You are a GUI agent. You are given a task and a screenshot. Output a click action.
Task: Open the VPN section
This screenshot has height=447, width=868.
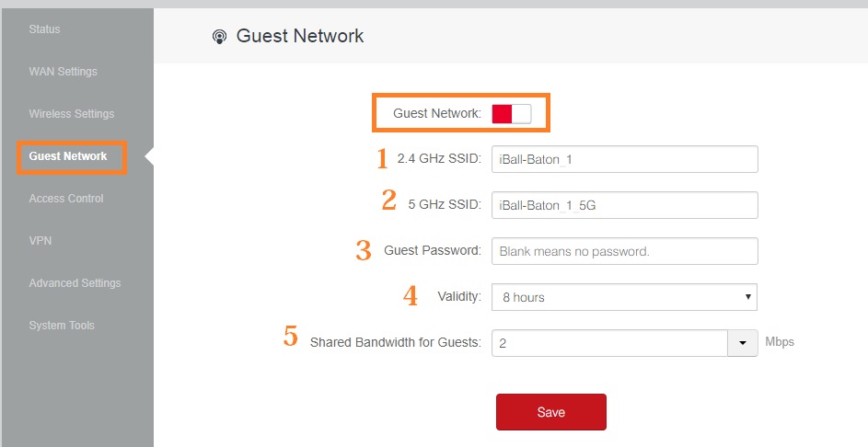[x=41, y=241]
